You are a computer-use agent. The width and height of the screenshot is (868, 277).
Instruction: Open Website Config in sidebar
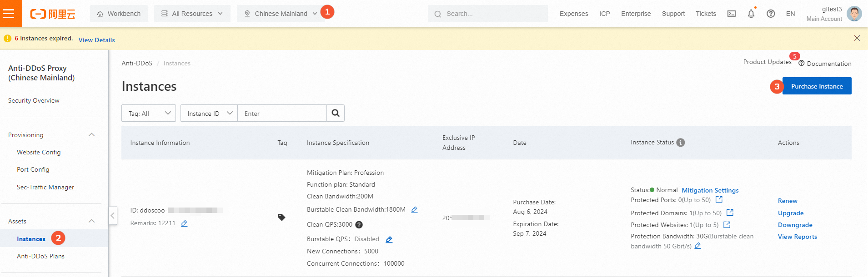click(39, 152)
